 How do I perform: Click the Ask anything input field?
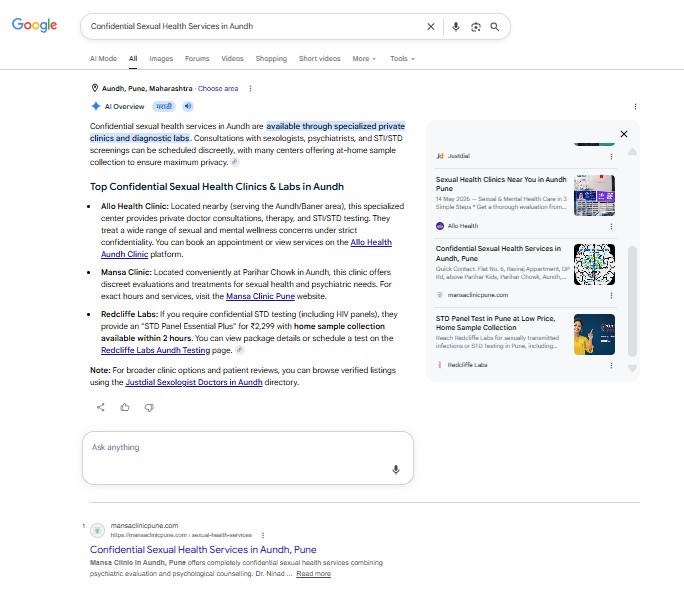(x=248, y=458)
